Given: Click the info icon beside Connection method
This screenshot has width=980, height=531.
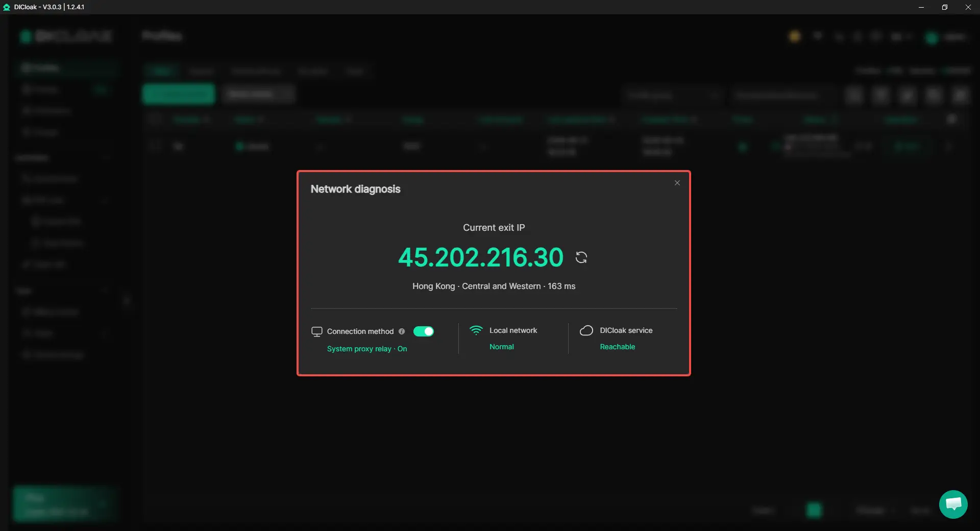Looking at the screenshot, I should (x=402, y=331).
